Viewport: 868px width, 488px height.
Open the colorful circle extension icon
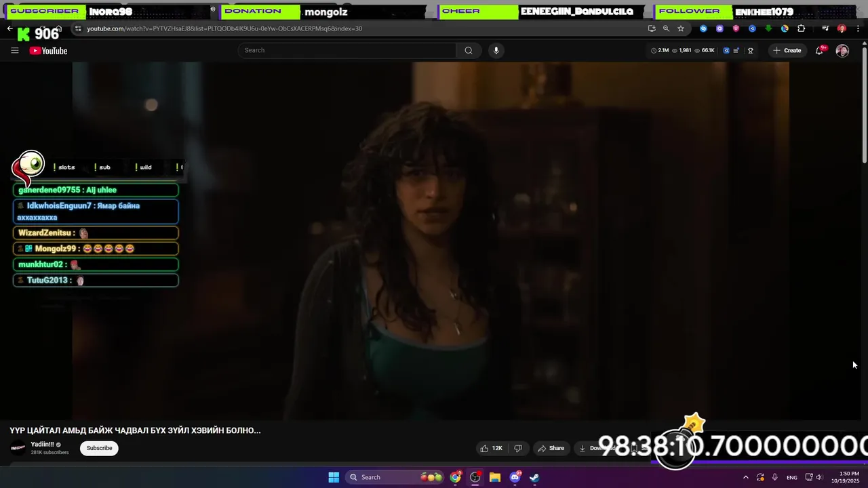pyautogui.click(x=785, y=28)
